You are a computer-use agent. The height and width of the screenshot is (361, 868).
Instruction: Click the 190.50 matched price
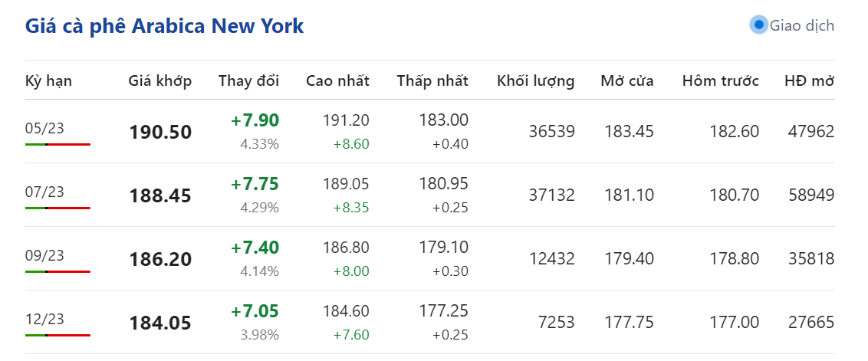(x=160, y=132)
